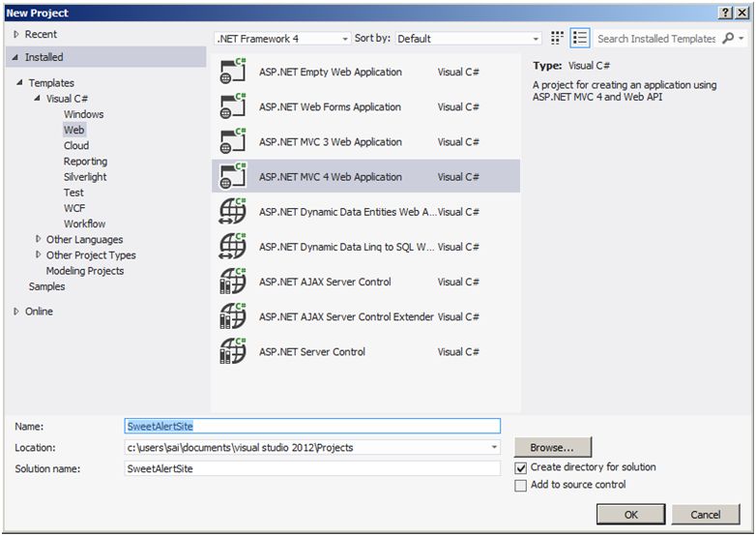Click the AJAX Server Control Extender icon
Image resolution: width=756 pixels, height=536 pixels.
233,316
